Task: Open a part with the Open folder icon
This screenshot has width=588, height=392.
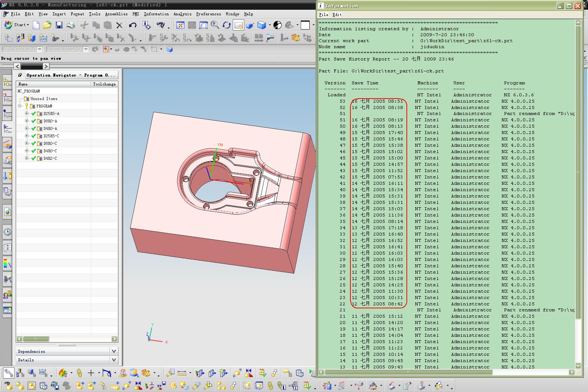Action: (x=47, y=25)
